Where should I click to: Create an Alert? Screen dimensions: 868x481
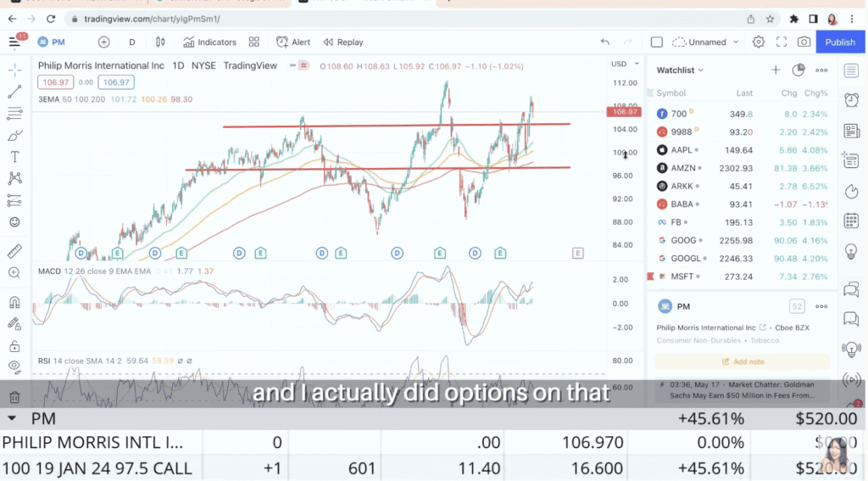[x=293, y=42]
